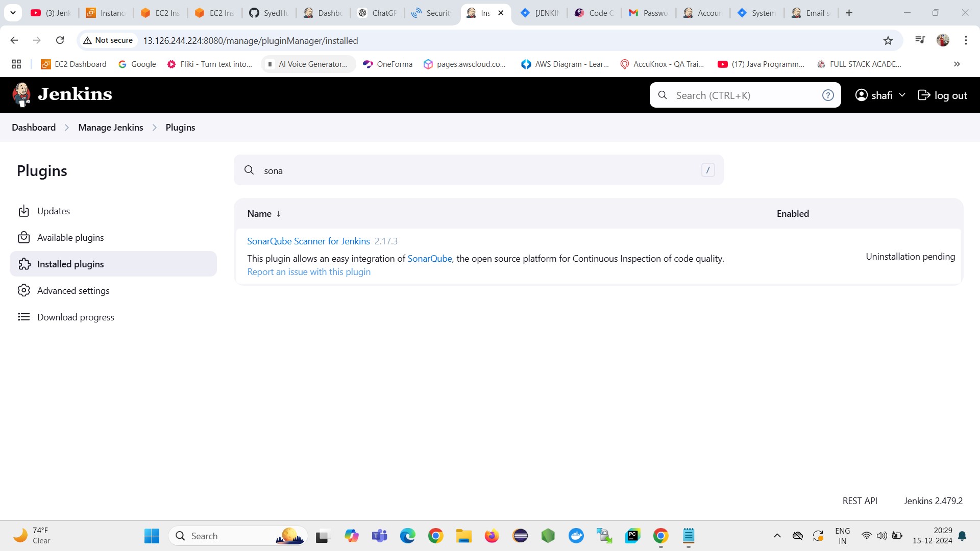The width and height of the screenshot is (980, 551).
Task: Click the Download progress list icon
Action: (23, 317)
